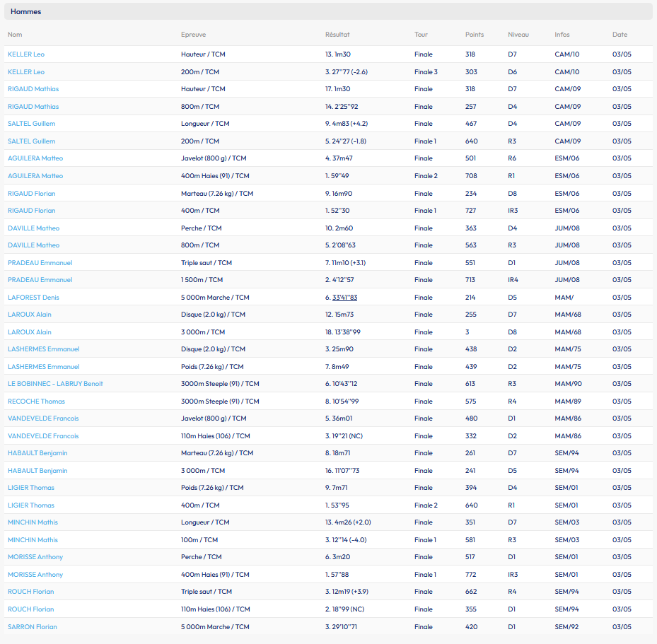Select the MAM/89 infos cell
The height and width of the screenshot is (644, 657).
[568, 402]
